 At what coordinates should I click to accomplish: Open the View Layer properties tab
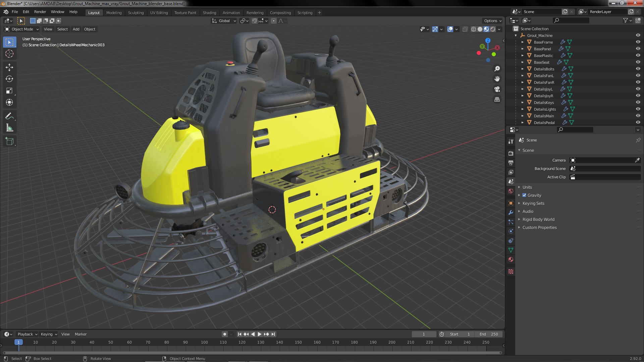[511, 172]
